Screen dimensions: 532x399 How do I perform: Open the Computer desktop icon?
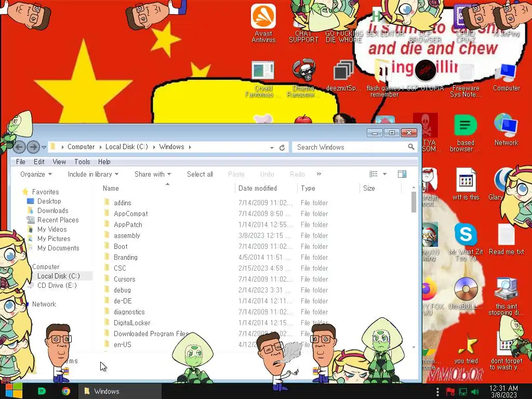click(506, 77)
